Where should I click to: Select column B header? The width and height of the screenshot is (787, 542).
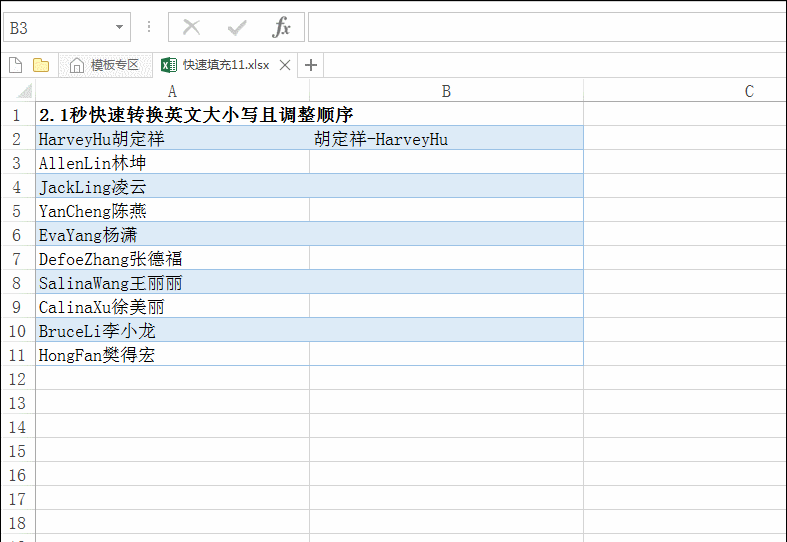(x=446, y=91)
